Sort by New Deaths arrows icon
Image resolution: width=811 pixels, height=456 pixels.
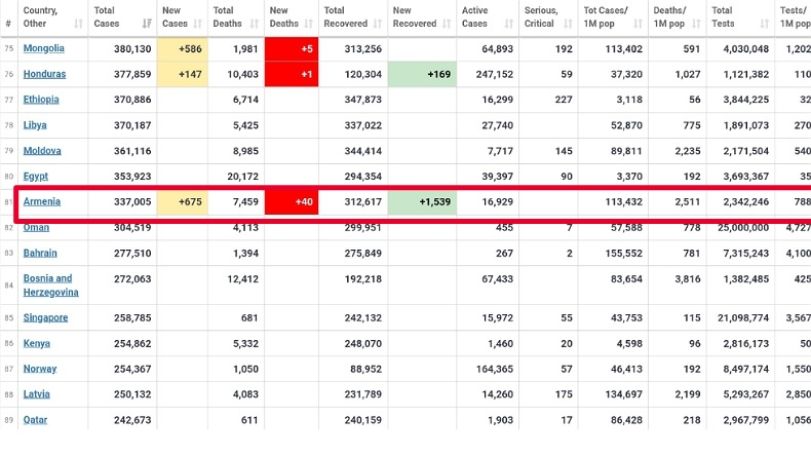[308, 24]
